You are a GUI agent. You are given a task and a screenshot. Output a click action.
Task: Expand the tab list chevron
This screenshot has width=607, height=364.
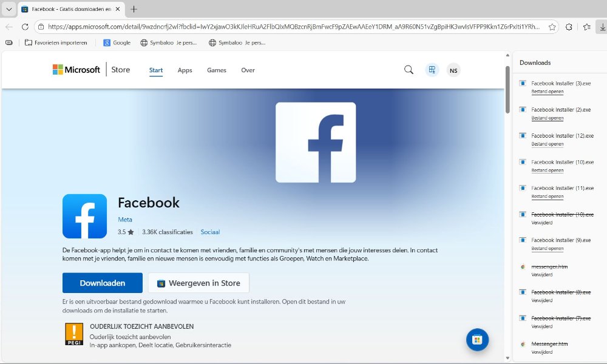[8, 9]
